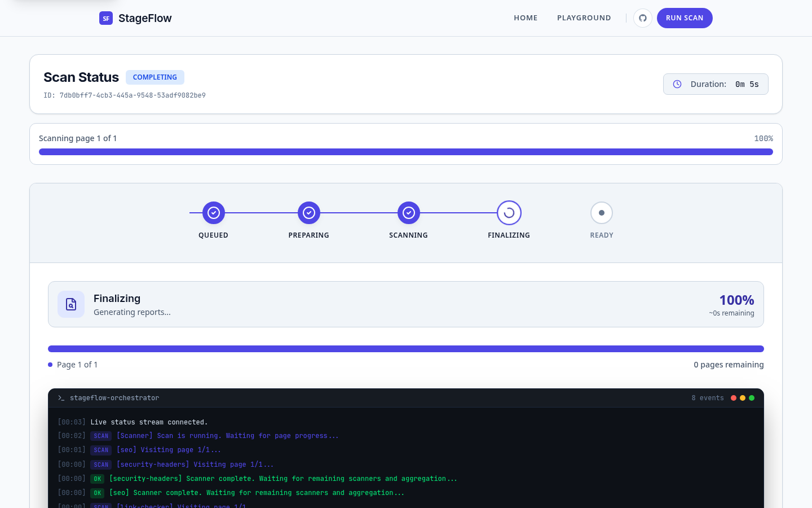Click the StageFlow SF logo icon
The height and width of the screenshot is (508, 812).
pyautogui.click(x=106, y=18)
